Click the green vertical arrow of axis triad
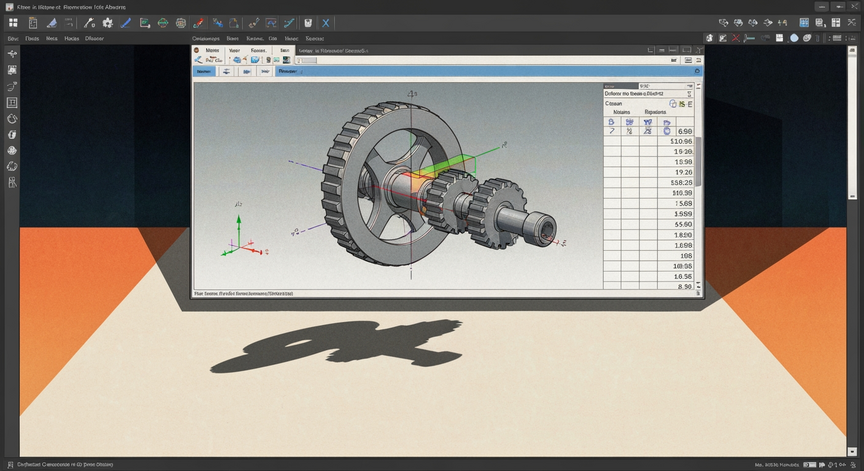 coord(239,230)
